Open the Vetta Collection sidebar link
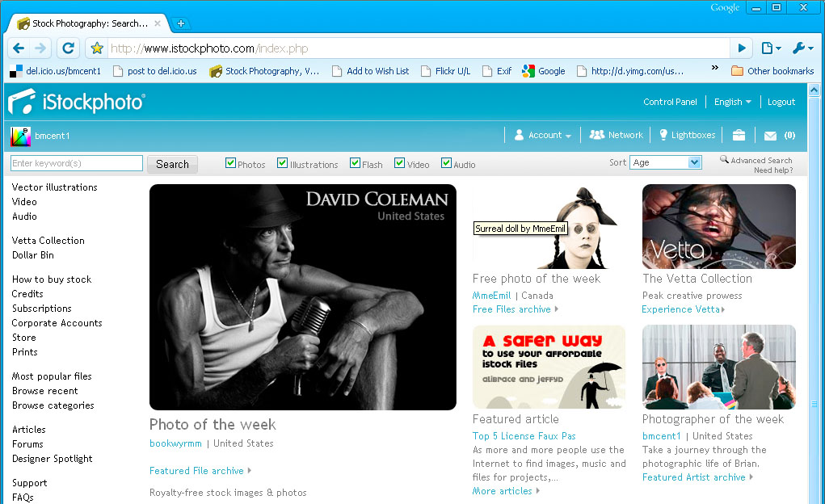 tap(48, 241)
